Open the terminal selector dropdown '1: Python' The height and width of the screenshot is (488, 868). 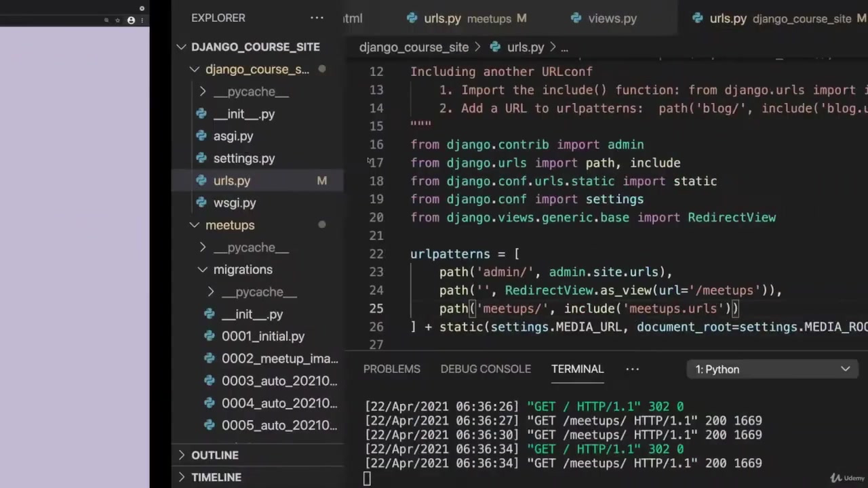pos(772,369)
